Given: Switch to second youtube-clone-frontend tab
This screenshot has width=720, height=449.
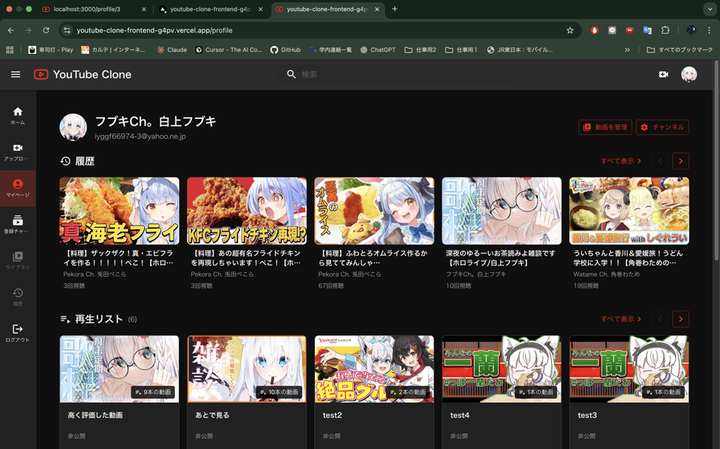Looking at the screenshot, I should tap(210, 9).
